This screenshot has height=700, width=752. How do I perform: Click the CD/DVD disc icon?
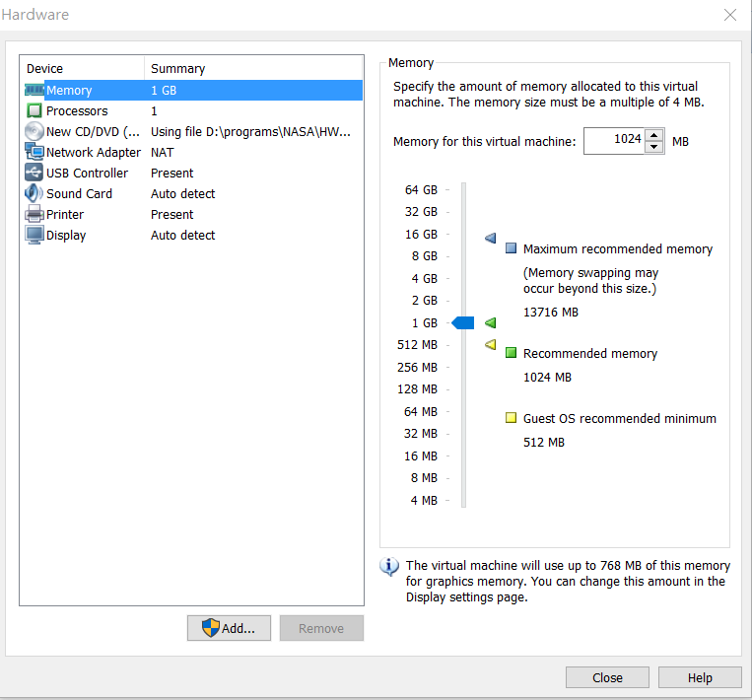coord(34,131)
